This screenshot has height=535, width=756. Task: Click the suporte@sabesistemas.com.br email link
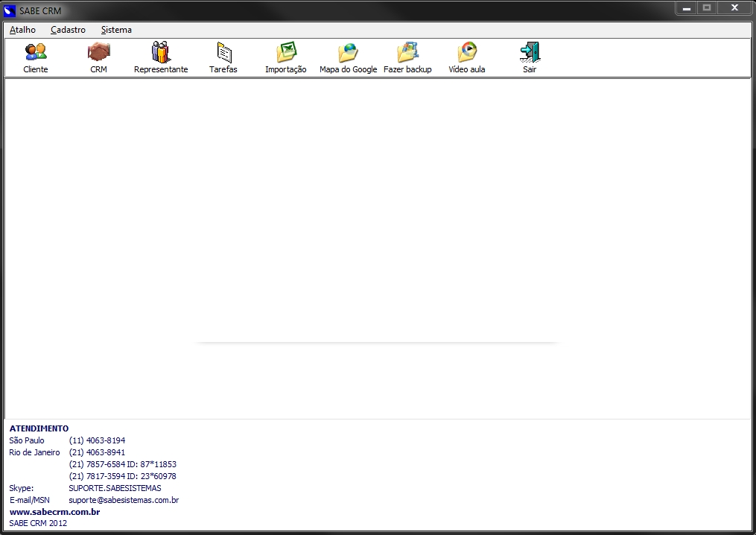click(x=123, y=500)
